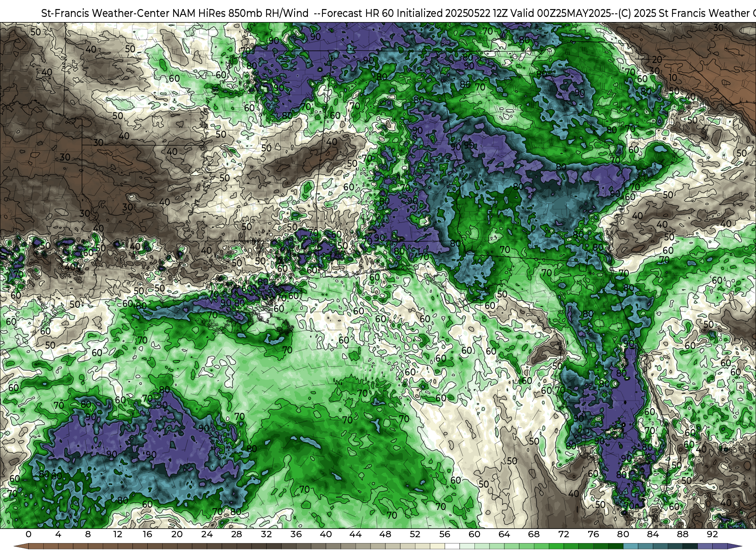Click the "68" label on the color scale
The width and height of the screenshot is (756, 551).
[534, 534]
